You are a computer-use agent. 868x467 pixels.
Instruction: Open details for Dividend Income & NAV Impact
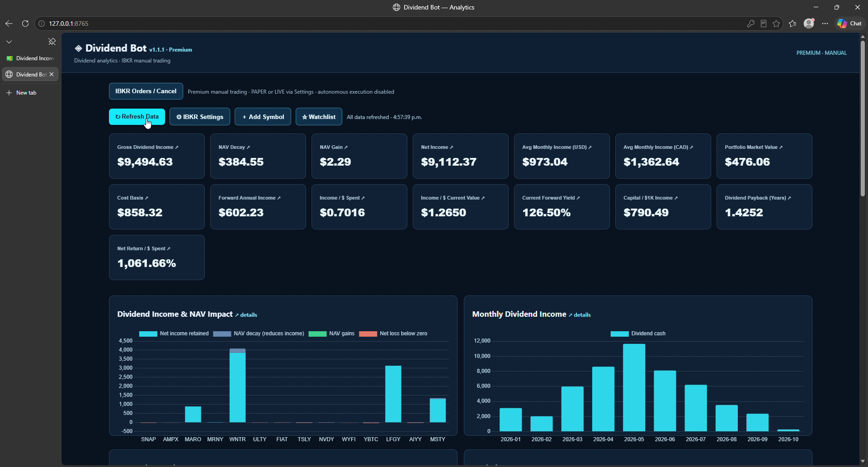click(246, 315)
